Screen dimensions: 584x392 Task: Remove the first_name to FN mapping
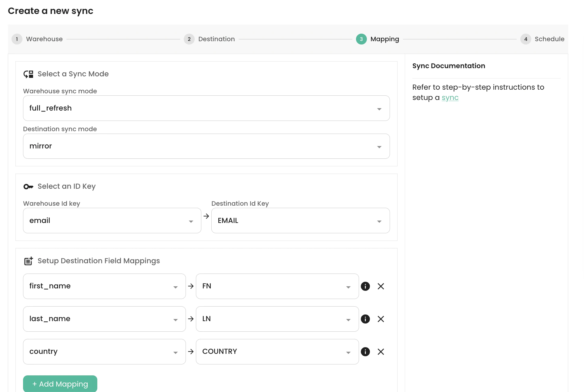(x=381, y=286)
